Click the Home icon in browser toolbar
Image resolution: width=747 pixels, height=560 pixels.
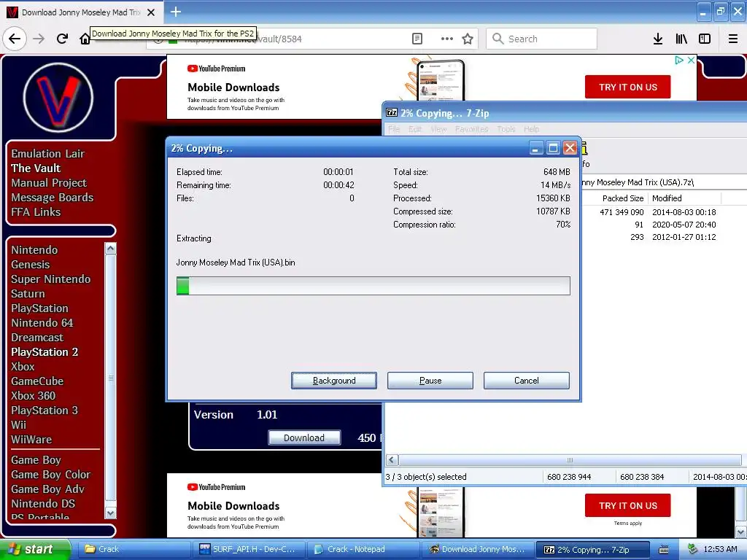(85, 39)
